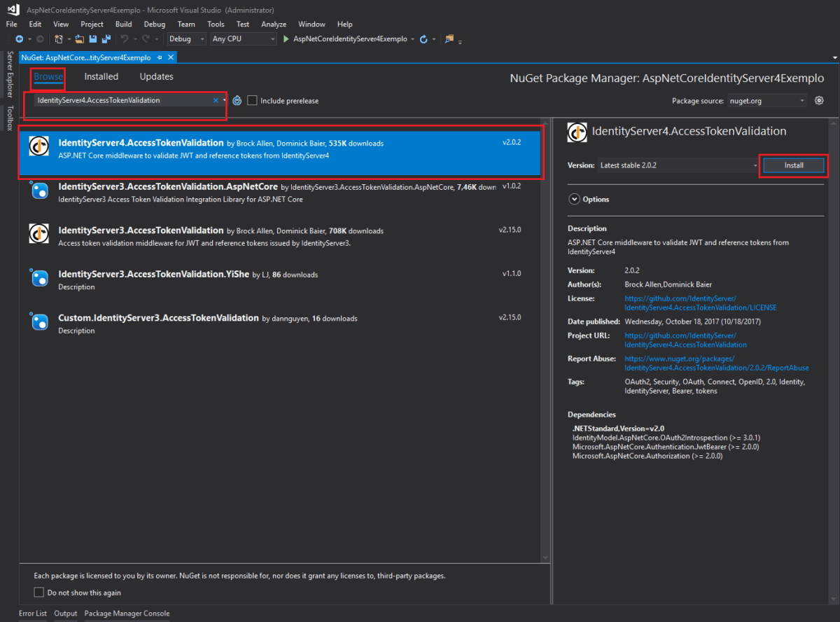Click the package logo in details pane

point(577,132)
